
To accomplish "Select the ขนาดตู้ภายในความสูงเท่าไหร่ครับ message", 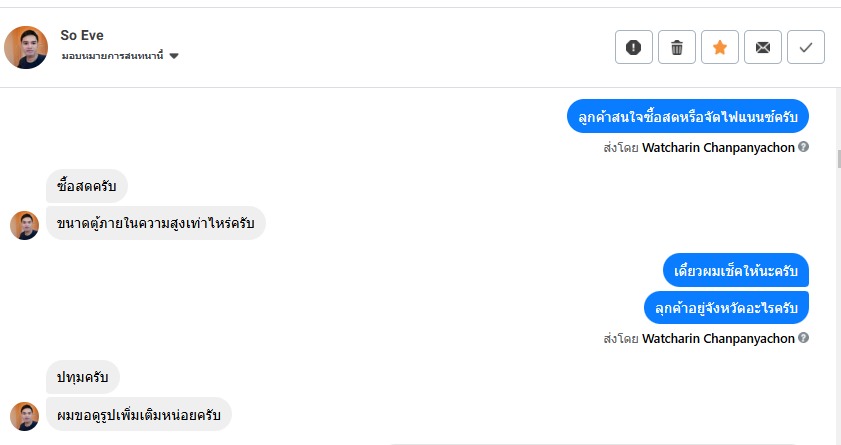I will click(155, 223).
